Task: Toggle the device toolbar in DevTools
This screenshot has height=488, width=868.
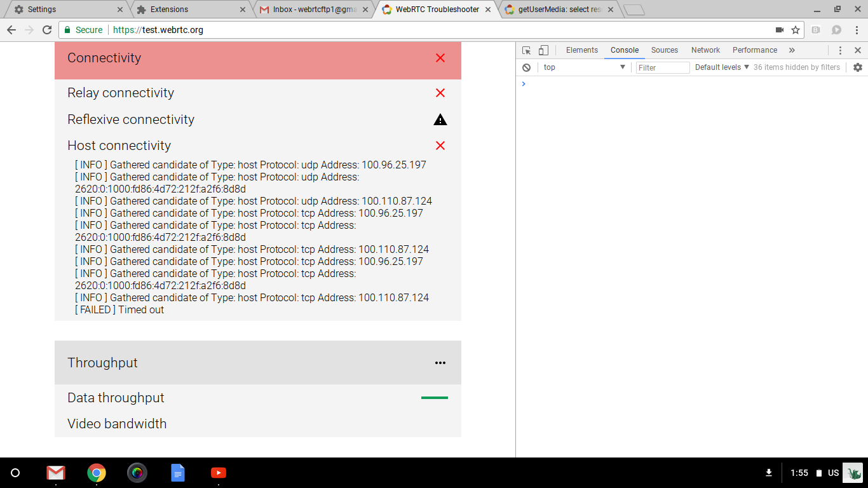Action: tap(543, 50)
